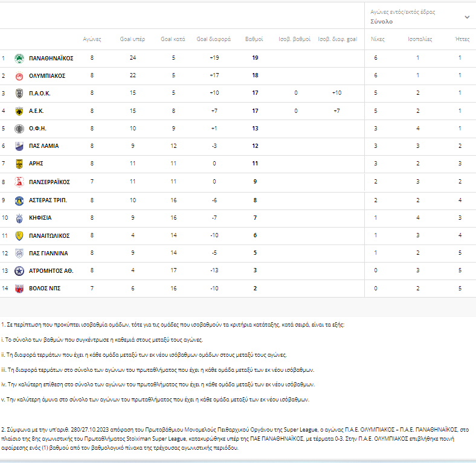Image resolution: width=476 pixels, height=463 pixels.
Task: Click the ΑΤΡΟΜΗΤΟΣ ΑΘ. star crest
Action: click(x=19, y=270)
